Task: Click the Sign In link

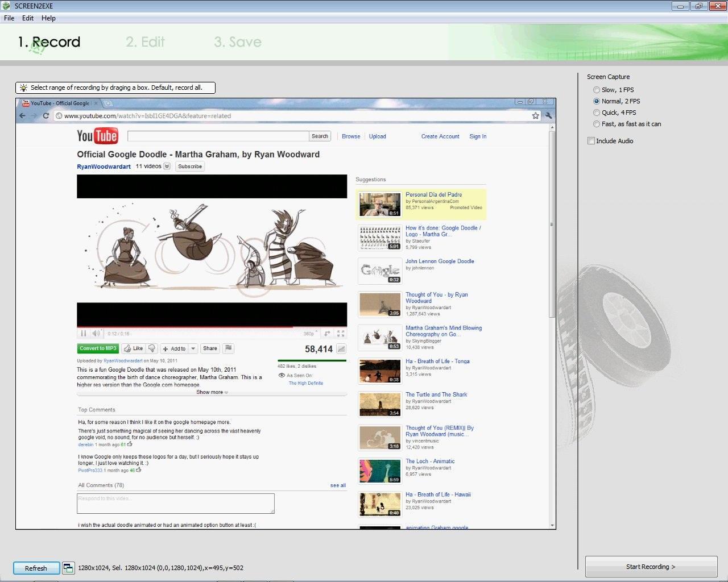Action: coord(478,136)
